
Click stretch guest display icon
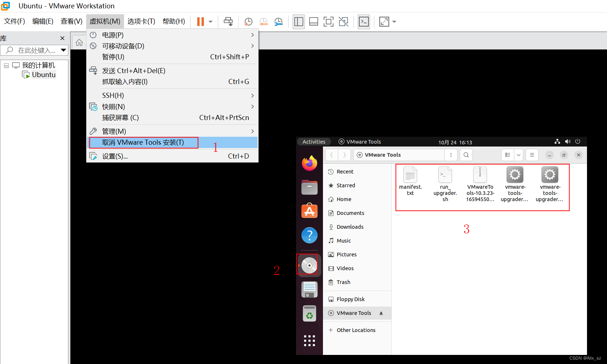coord(384,22)
